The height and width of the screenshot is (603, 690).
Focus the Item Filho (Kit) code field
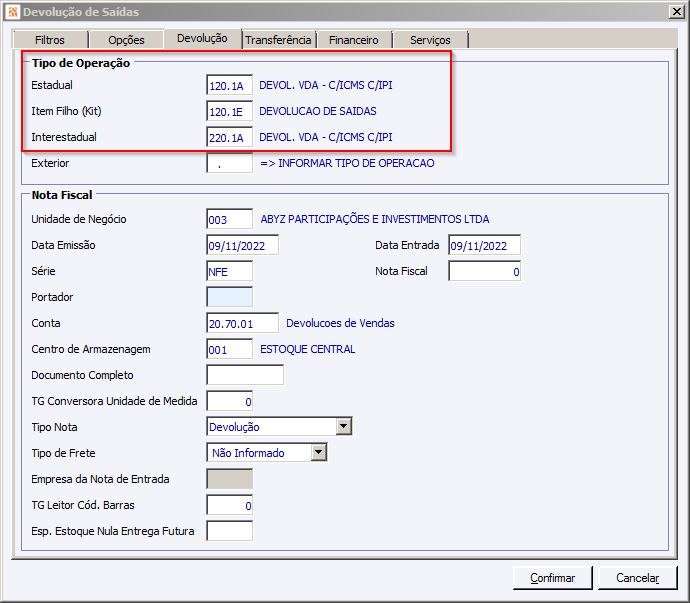[229, 111]
